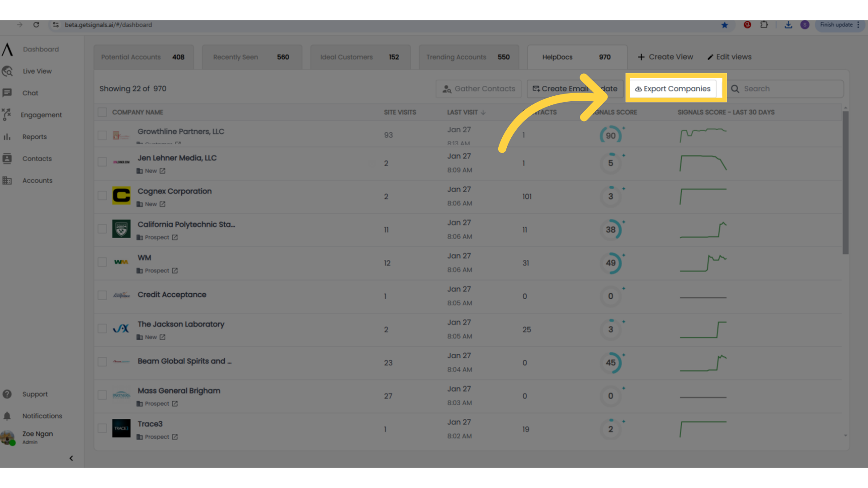Switch to Trending Accounts tab
Image resolution: width=868 pixels, height=488 pixels.
point(469,57)
